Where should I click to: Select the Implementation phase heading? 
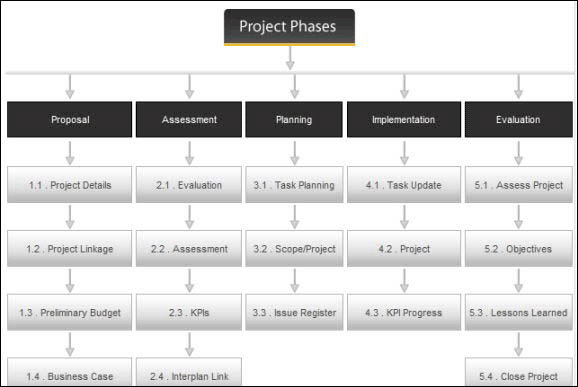pyautogui.click(x=404, y=119)
